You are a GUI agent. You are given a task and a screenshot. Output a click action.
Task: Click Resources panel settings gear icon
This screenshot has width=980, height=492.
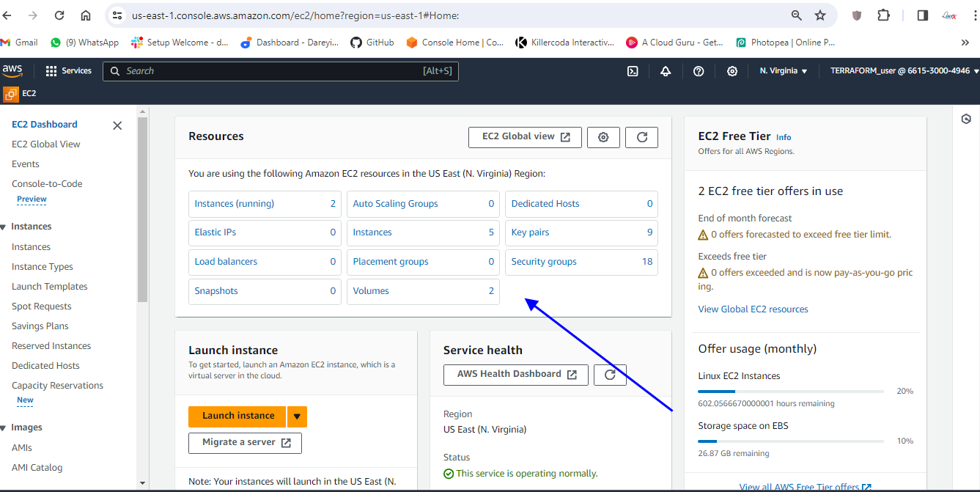point(603,137)
